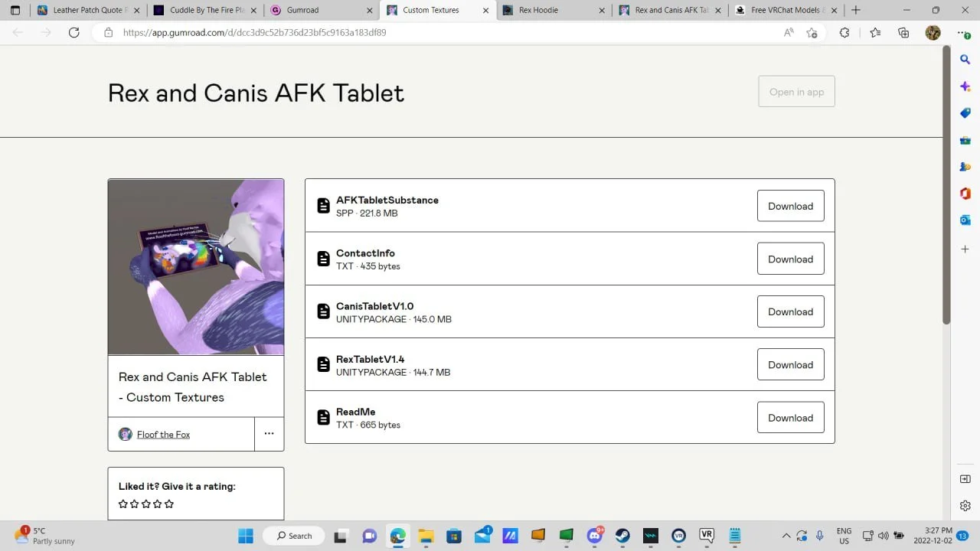980x551 pixels.
Task: Show hidden system tray icons
Action: coord(786,536)
